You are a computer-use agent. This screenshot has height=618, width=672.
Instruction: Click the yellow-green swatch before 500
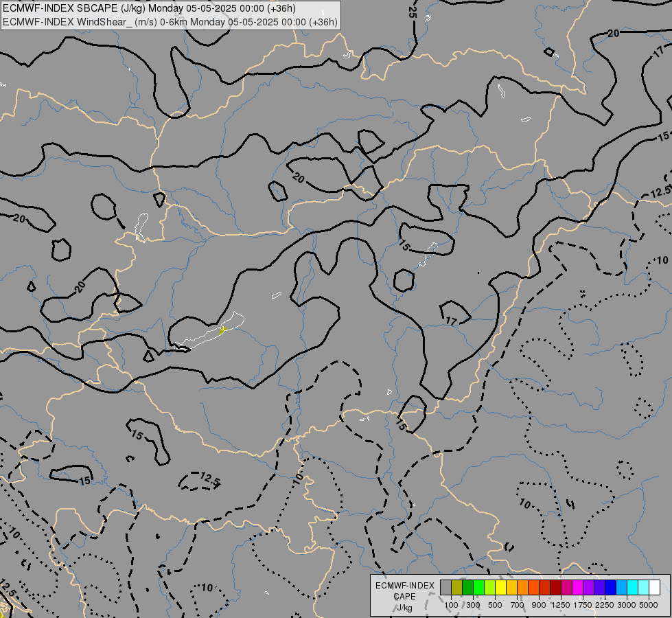pos(490,588)
